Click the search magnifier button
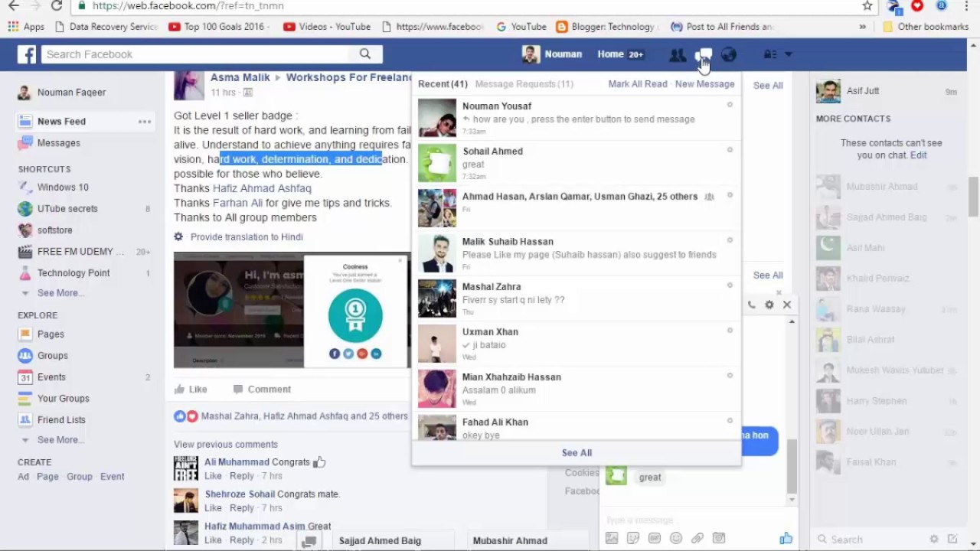Screen dimensions: 980x551 (365, 54)
